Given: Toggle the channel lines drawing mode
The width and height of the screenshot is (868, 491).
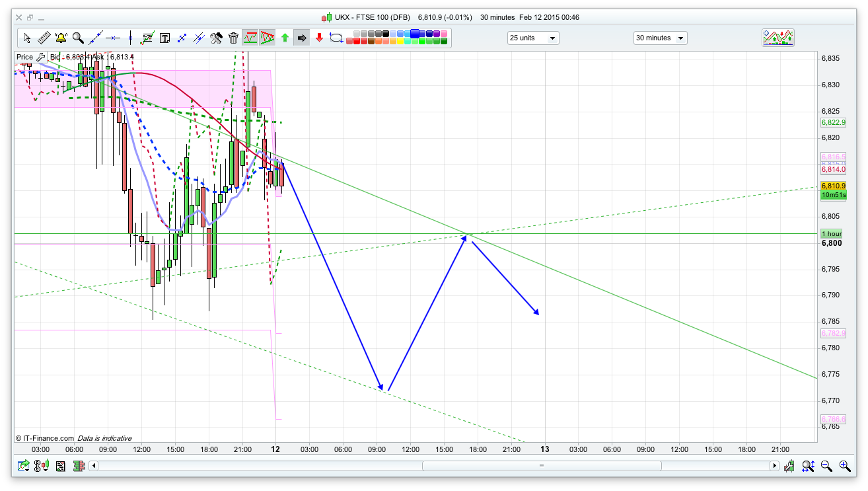Looking at the screenshot, I should pyautogui.click(x=250, y=38).
